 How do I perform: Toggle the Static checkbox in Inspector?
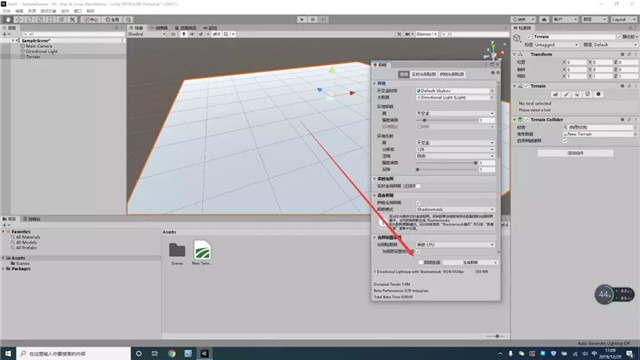619,37
